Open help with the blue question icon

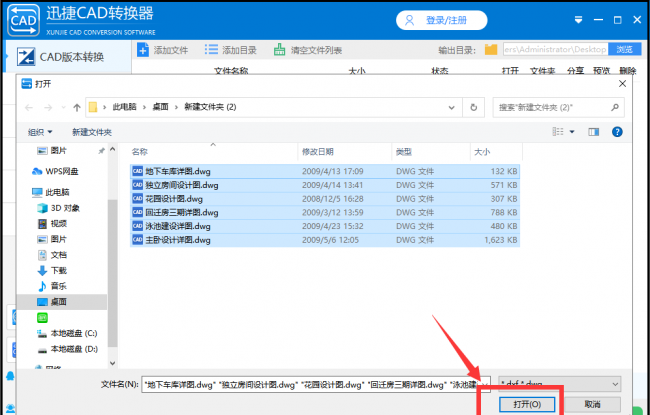617,132
